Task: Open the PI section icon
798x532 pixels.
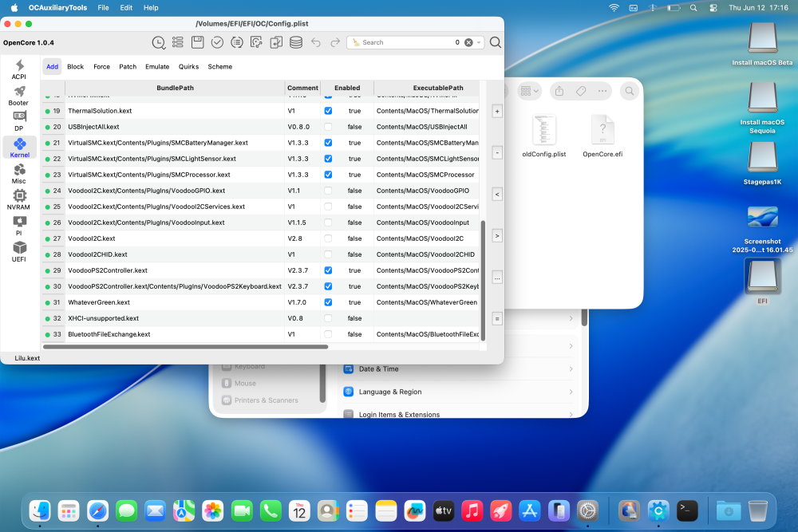Action: click(x=19, y=226)
